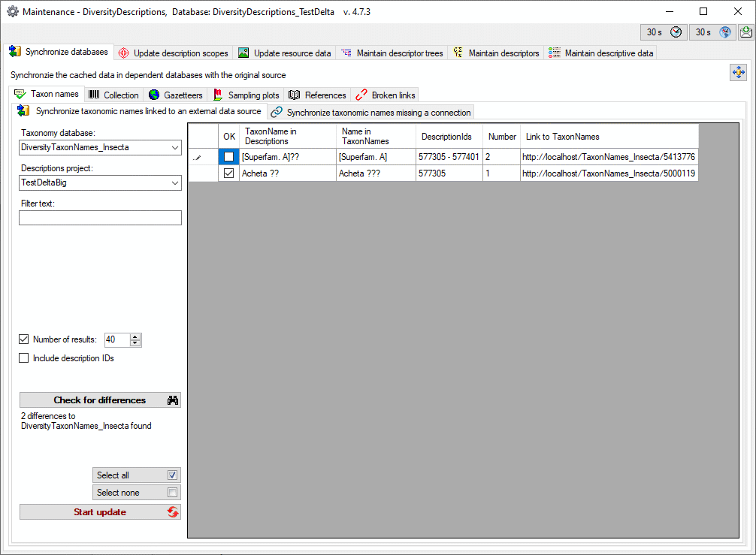
Task: Switch to the Collection tab
Action: 113,95
